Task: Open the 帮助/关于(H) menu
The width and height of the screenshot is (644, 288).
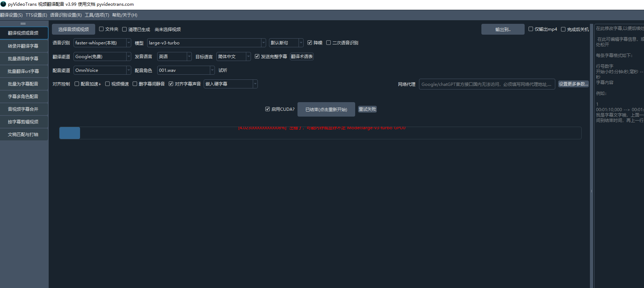Action: (x=124, y=15)
